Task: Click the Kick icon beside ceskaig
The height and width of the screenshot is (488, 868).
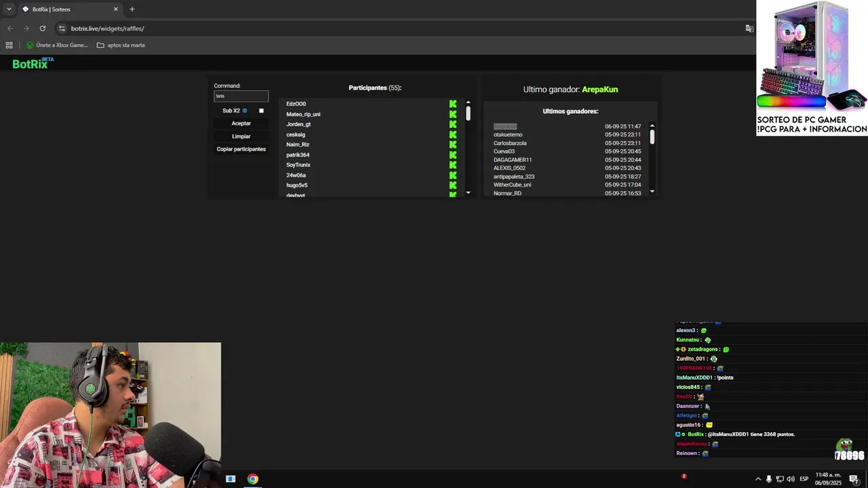Action: click(453, 134)
